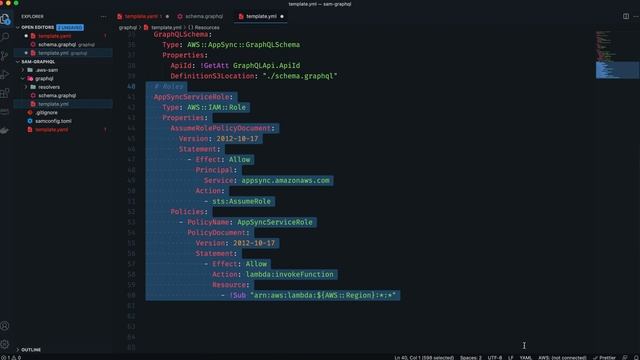This screenshot has width=640, height=360.
Task: Change line ending via LF entry
Action: point(511,358)
